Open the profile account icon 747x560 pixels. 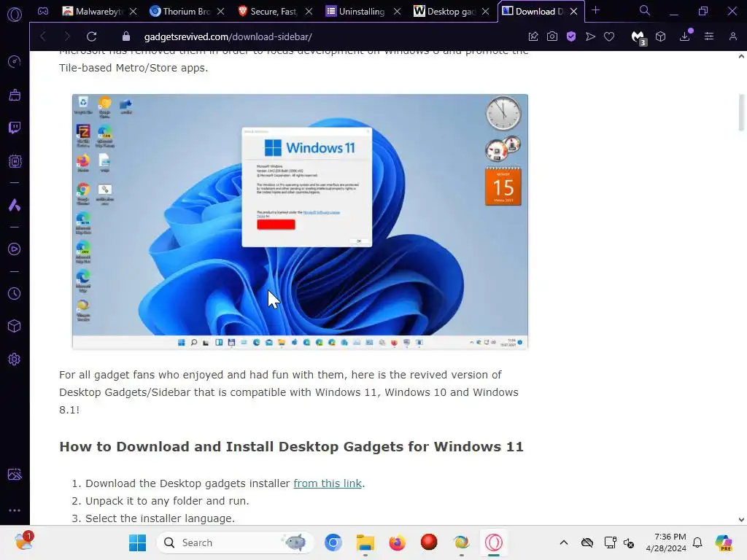coord(732,36)
